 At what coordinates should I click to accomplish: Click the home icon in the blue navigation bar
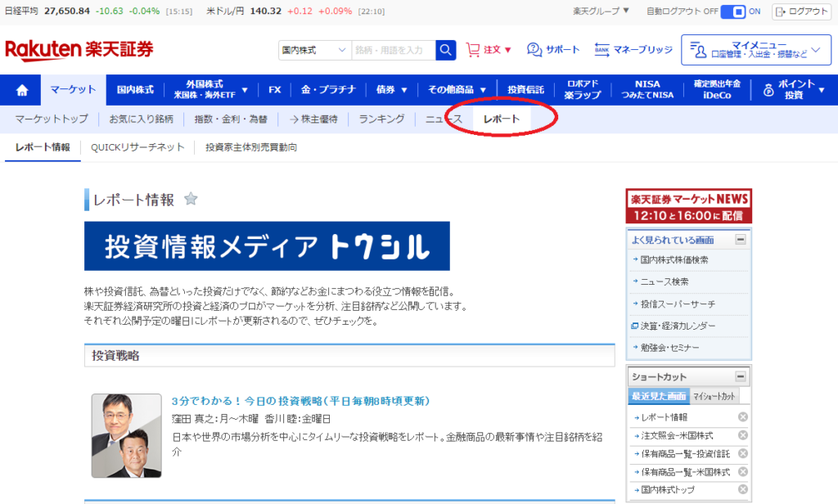(21, 90)
